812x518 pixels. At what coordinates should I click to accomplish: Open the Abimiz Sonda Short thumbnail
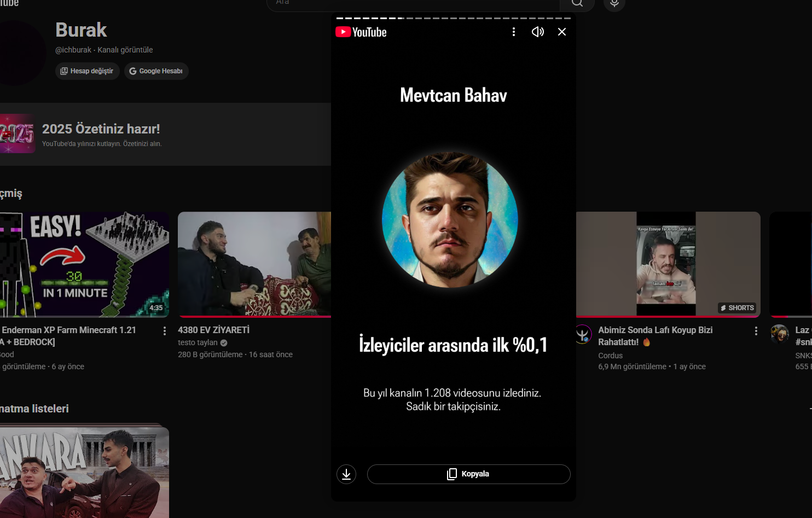[x=668, y=264]
